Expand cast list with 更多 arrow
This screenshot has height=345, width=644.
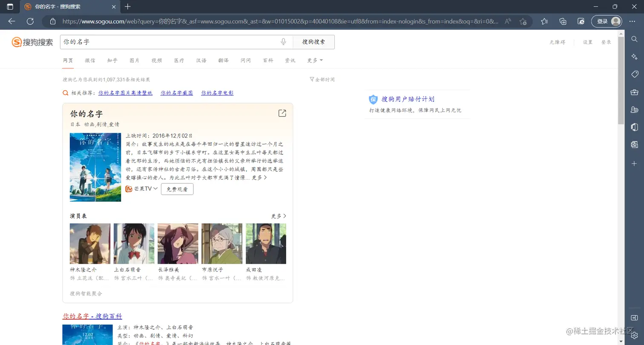(x=279, y=216)
